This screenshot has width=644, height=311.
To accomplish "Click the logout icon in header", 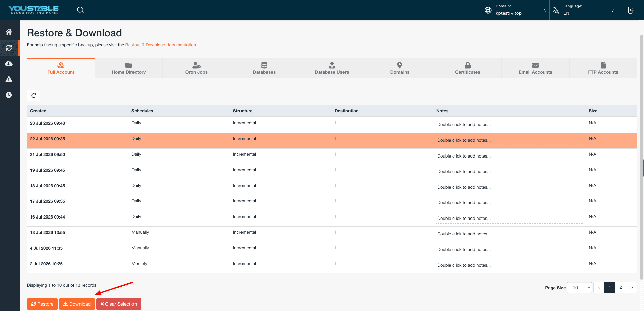I will pyautogui.click(x=631, y=10).
